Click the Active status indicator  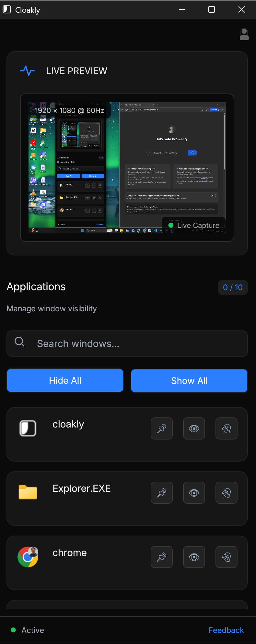28,630
